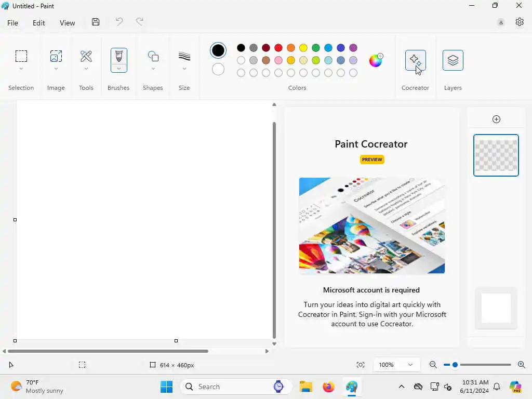Pick the dark red color swatch
Image resolution: width=532 pixels, height=399 pixels.
tap(266, 48)
